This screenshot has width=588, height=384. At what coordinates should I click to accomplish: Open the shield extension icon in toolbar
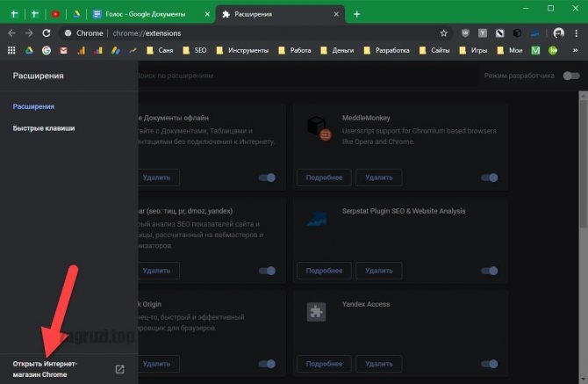pos(465,33)
